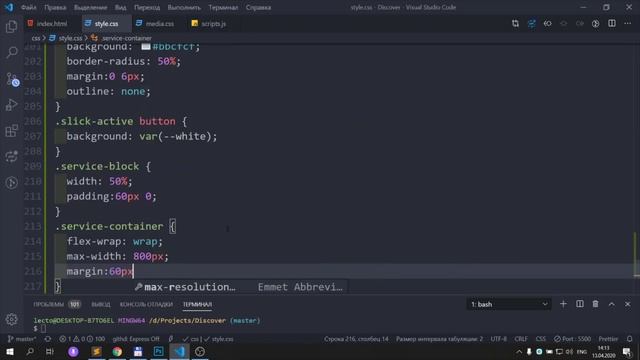This screenshot has width=640, height=360.
Task: Click the synchronize changes icon in status bar
Action: click(48, 339)
